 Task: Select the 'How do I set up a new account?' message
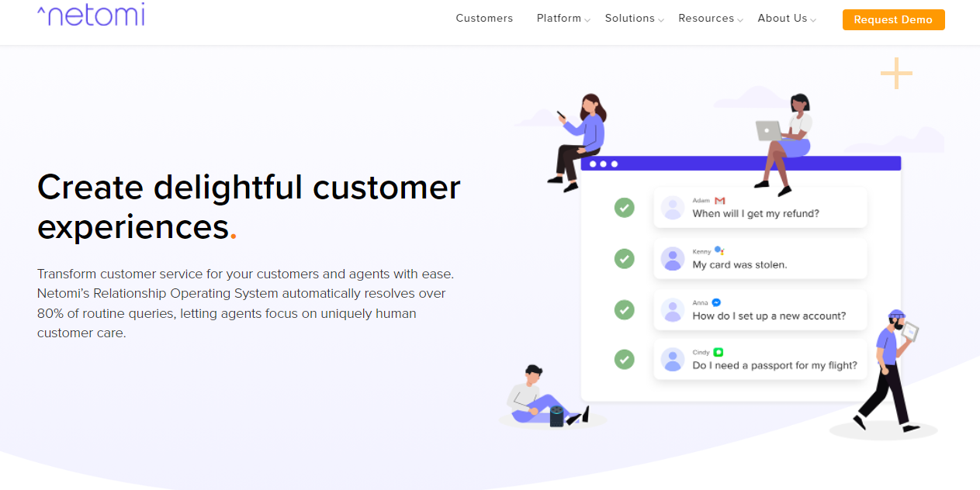pyautogui.click(x=768, y=316)
